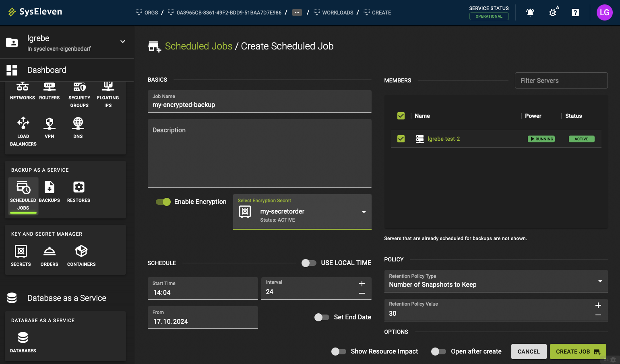Toggle Open after create switch

(x=438, y=352)
